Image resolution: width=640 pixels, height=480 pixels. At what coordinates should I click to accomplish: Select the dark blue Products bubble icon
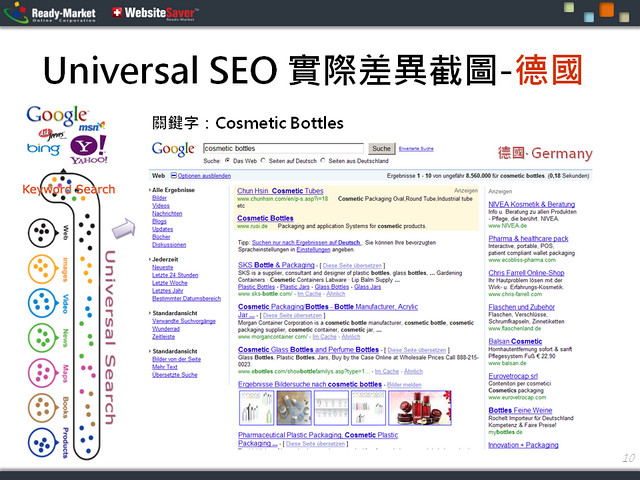click(42, 442)
